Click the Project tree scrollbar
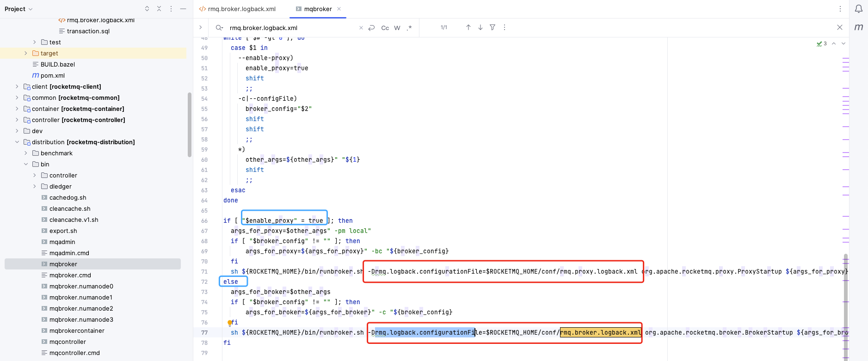 [x=189, y=125]
